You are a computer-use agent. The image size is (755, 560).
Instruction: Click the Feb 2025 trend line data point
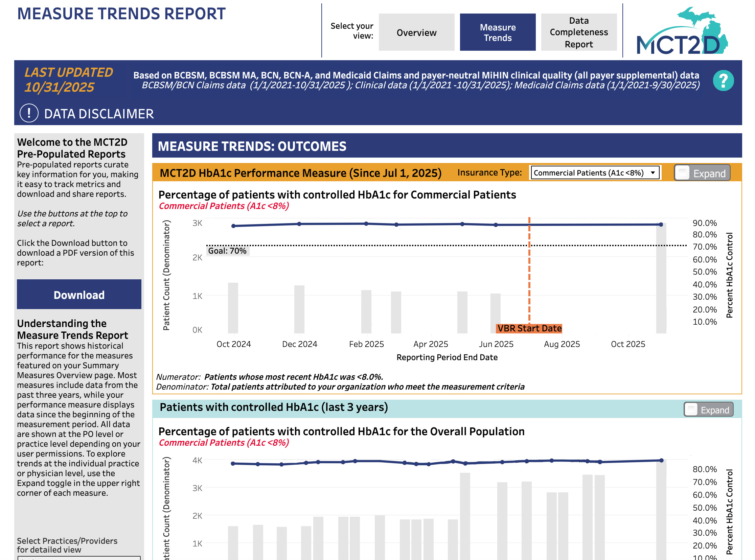pos(365,224)
